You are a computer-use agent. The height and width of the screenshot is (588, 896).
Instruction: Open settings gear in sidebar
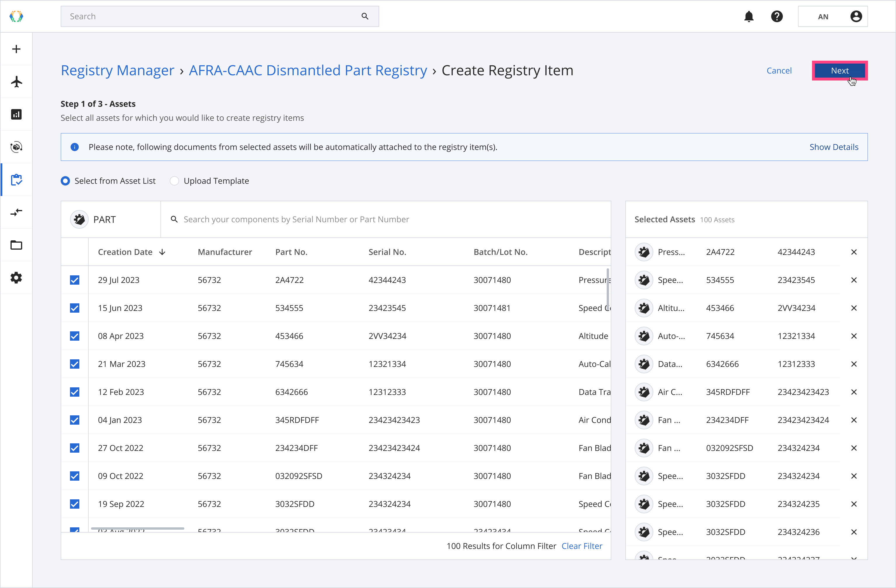tap(16, 278)
